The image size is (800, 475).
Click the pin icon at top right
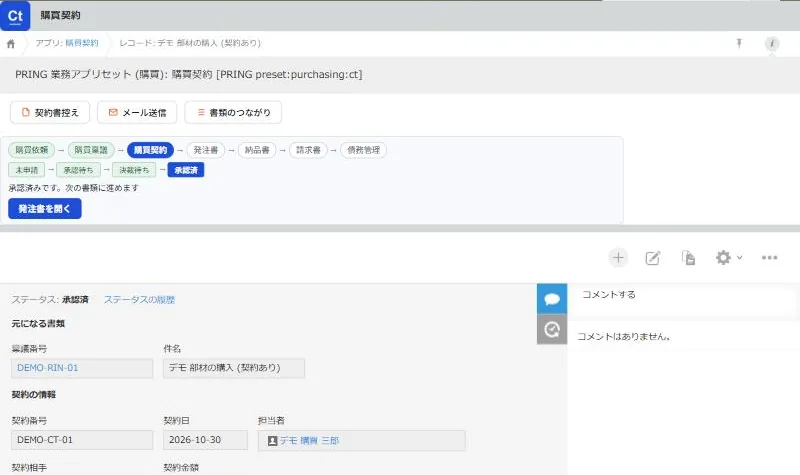coord(739,43)
